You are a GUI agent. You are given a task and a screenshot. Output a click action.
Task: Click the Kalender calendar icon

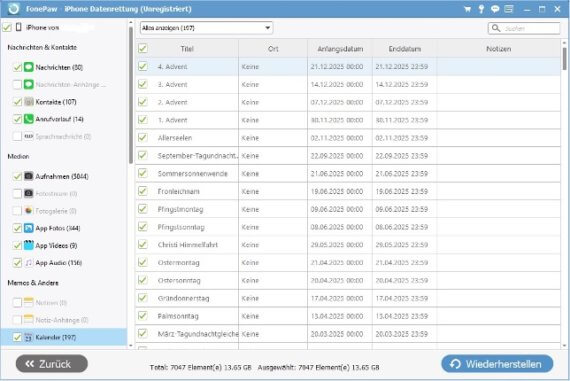click(x=29, y=337)
